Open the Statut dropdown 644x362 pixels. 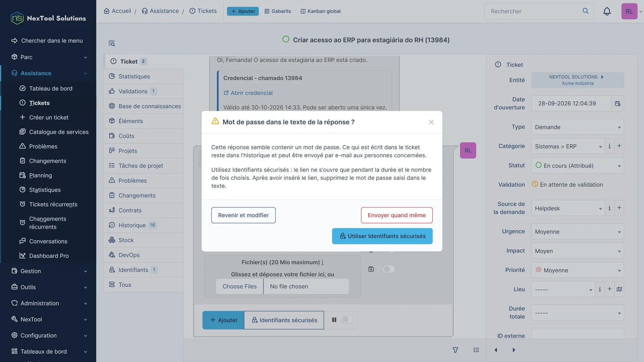click(578, 166)
